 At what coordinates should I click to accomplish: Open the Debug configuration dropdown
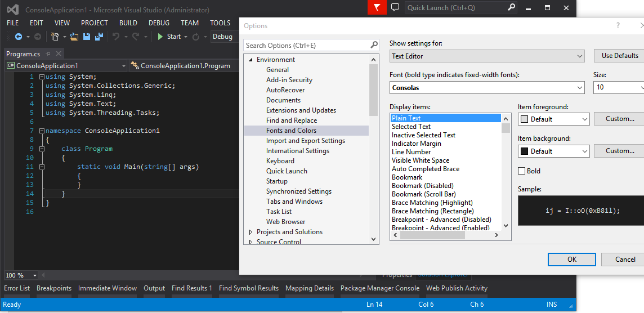coord(224,37)
